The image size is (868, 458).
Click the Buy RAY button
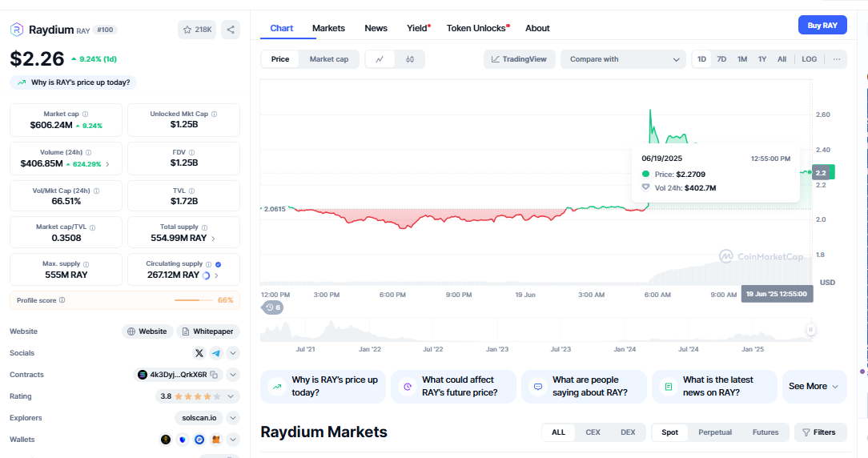(822, 26)
